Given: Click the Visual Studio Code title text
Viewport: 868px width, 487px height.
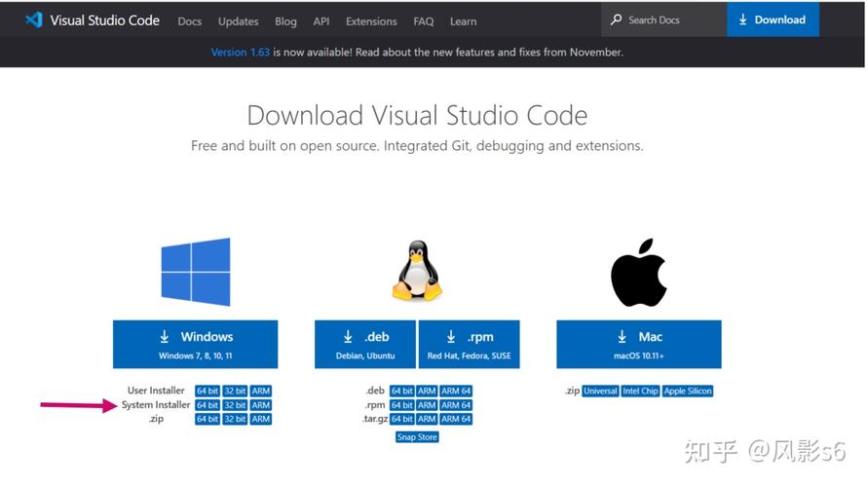Looking at the screenshot, I should (104, 20).
